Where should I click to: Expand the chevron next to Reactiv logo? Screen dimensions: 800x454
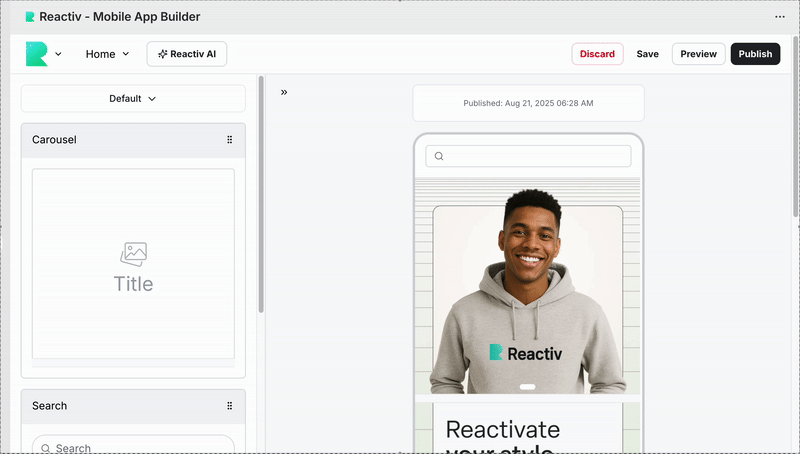tap(58, 54)
